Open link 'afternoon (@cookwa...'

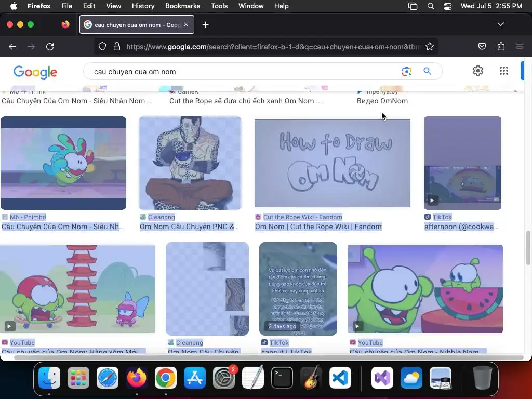(461, 227)
